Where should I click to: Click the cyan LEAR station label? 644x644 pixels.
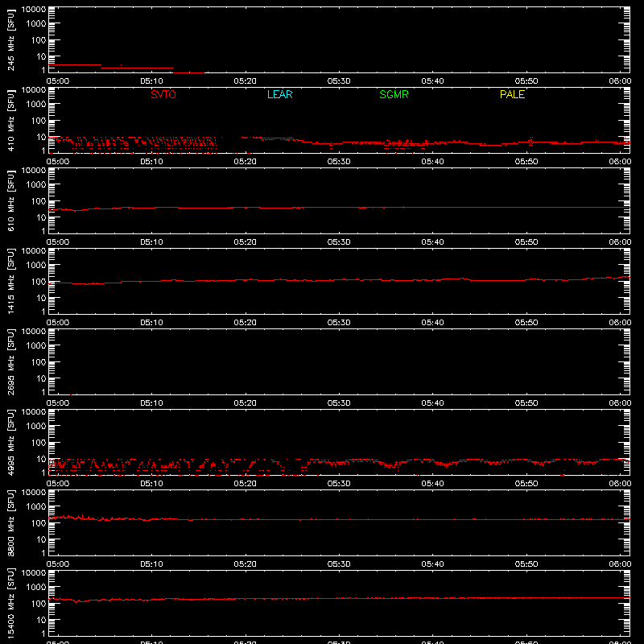(279, 94)
